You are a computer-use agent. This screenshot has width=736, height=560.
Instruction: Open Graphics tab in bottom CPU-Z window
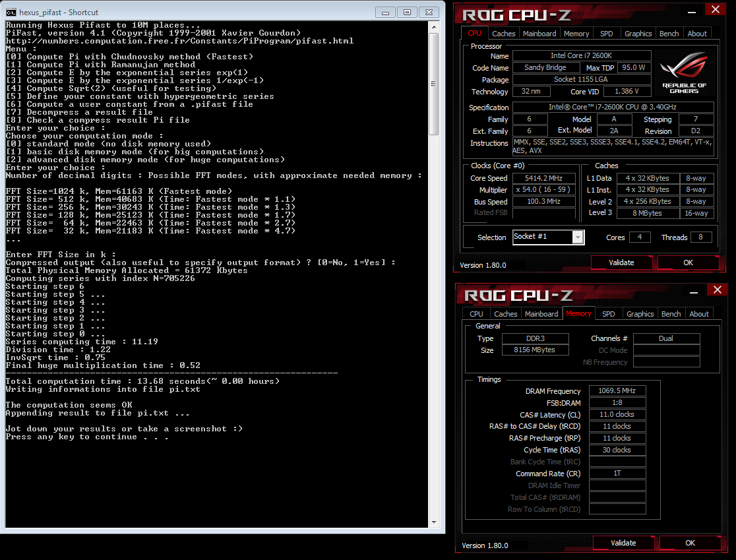click(x=640, y=314)
